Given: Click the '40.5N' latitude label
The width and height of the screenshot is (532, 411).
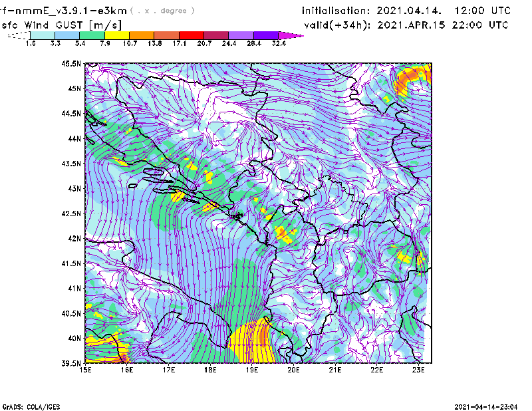Looking at the screenshot, I should (x=71, y=314).
